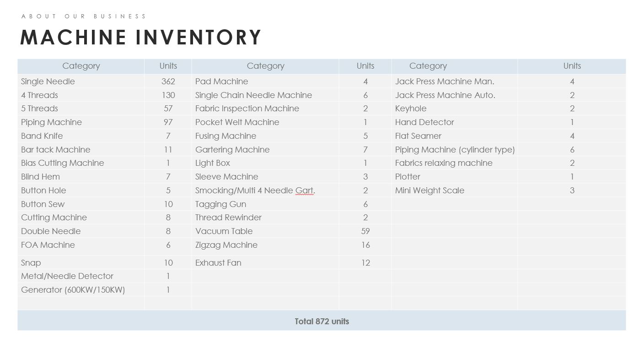This screenshot has width=644, height=338.
Task: Click the Bar tack Machine cell
Action: pyautogui.click(x=56, y=150)
